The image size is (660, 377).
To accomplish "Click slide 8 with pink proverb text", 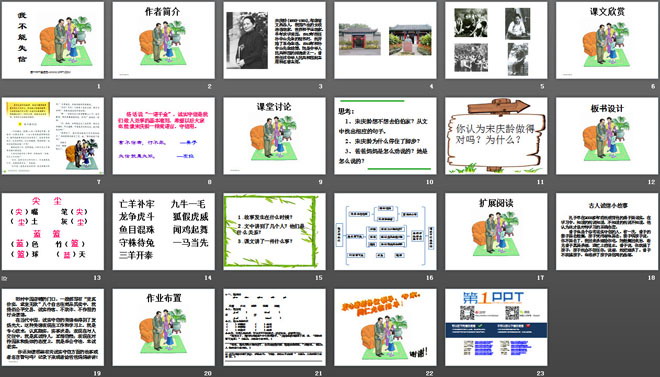I will tap(163, 136).
